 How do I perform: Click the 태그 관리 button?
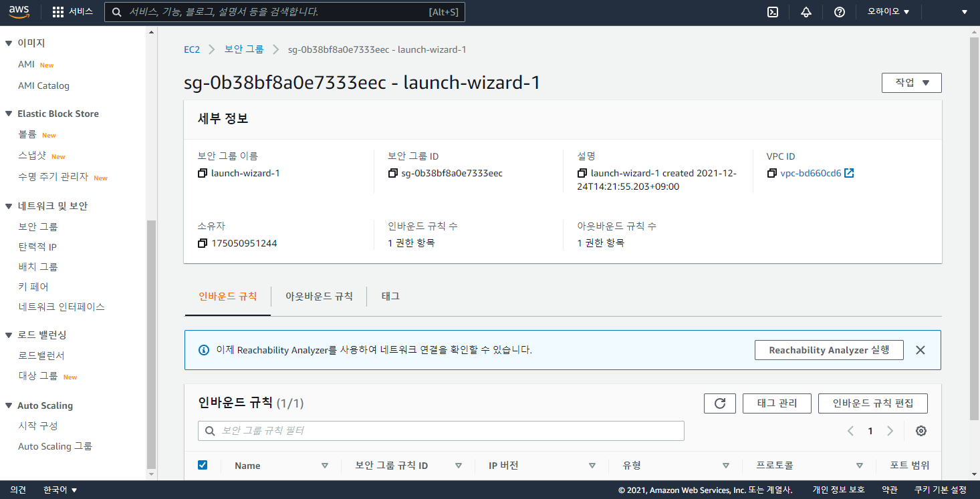[x=777, y=403]
